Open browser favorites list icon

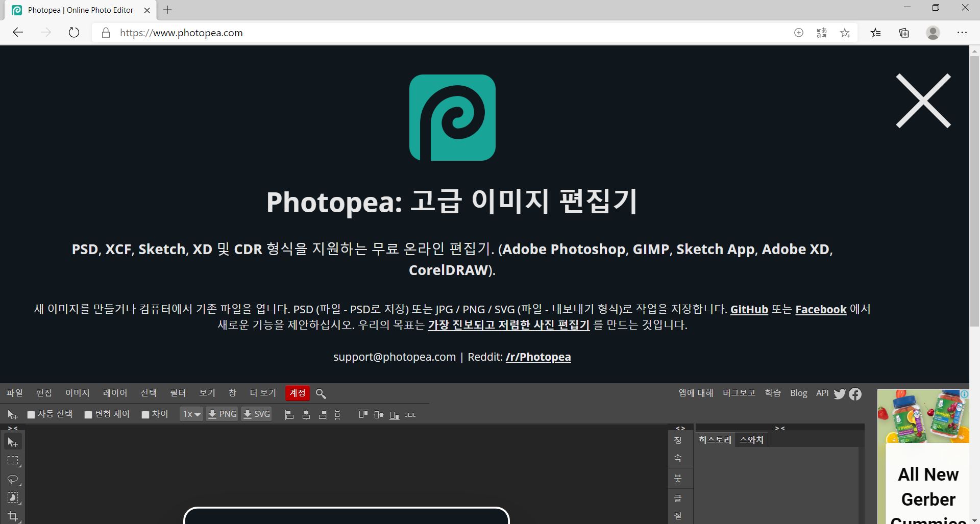point(876,33)
